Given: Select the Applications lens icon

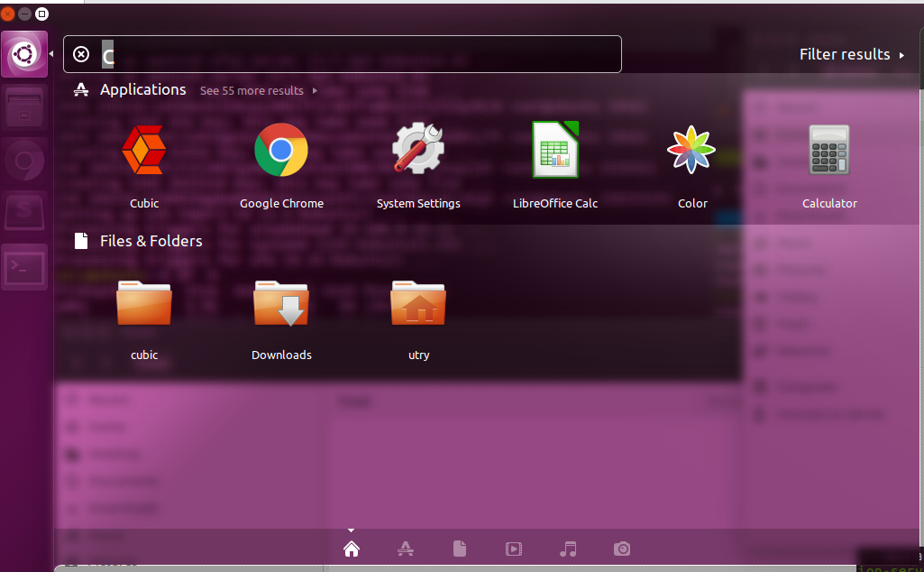Looking at the screenshot, I should 405,548.
